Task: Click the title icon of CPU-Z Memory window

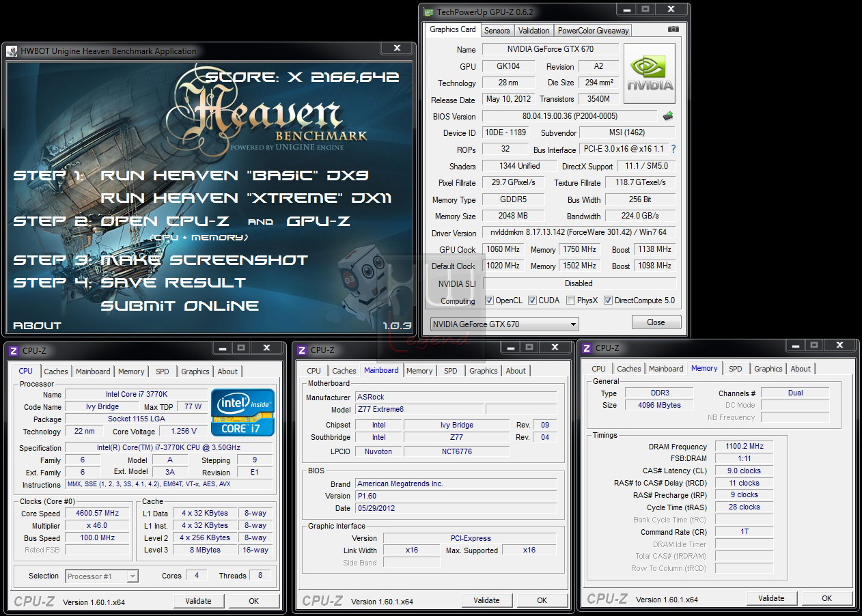Action: pyautogui.click(x=586, y=348)
